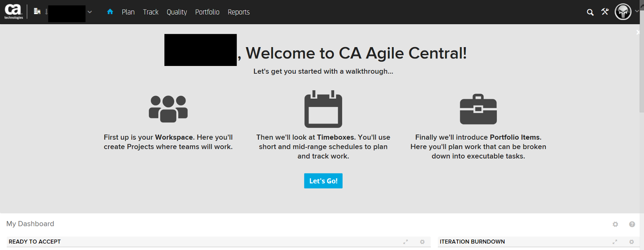Open Iteration Burndown panel settings gear
Screen dimensions: 644x250
coord(632,242)
